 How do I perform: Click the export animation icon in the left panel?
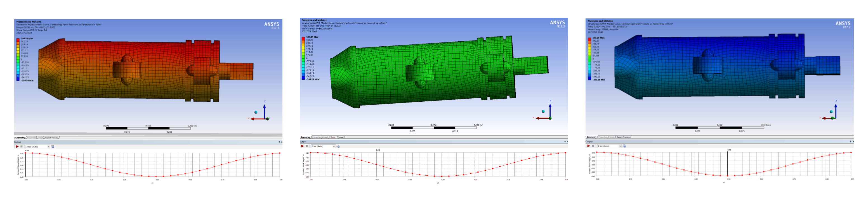point(53,147)
